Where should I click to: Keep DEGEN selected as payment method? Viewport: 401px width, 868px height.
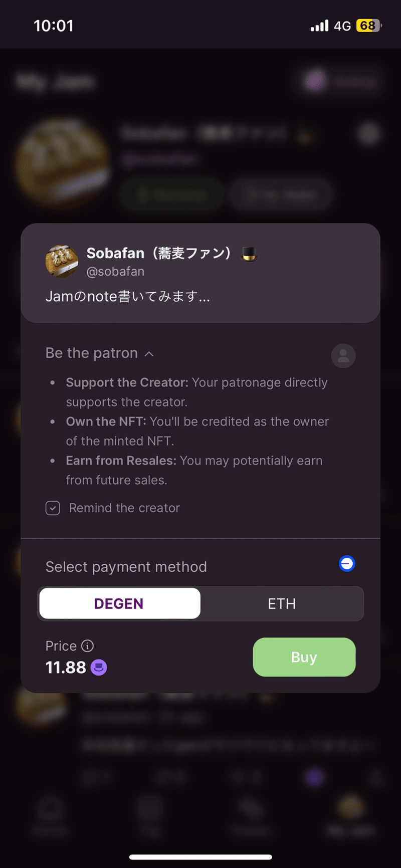point(119,603)
